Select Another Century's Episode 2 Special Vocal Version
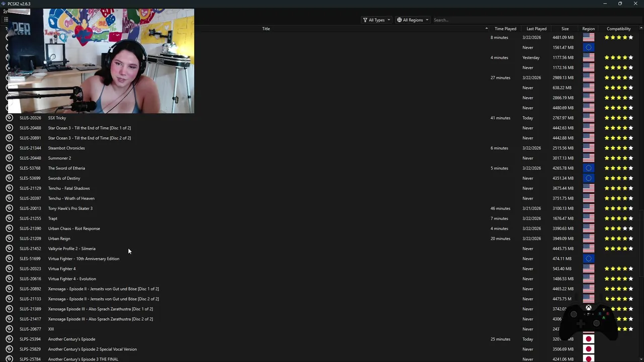 (x=92, y=349)
